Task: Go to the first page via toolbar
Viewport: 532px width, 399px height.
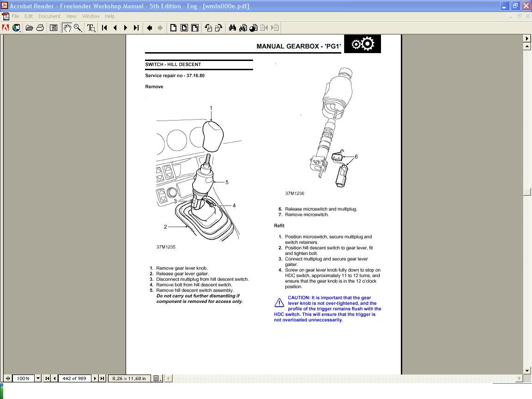Action: 104,28
